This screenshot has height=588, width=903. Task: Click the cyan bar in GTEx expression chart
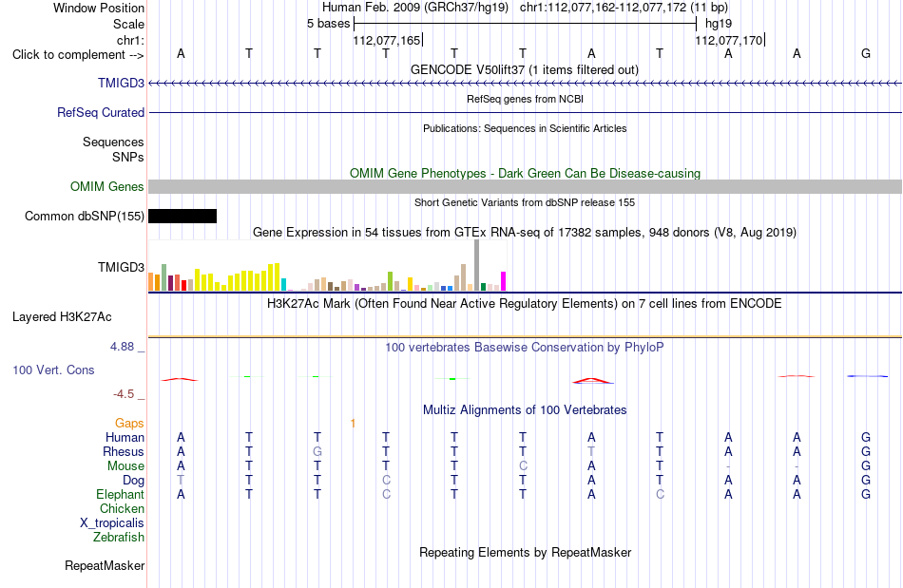(283, 285)
